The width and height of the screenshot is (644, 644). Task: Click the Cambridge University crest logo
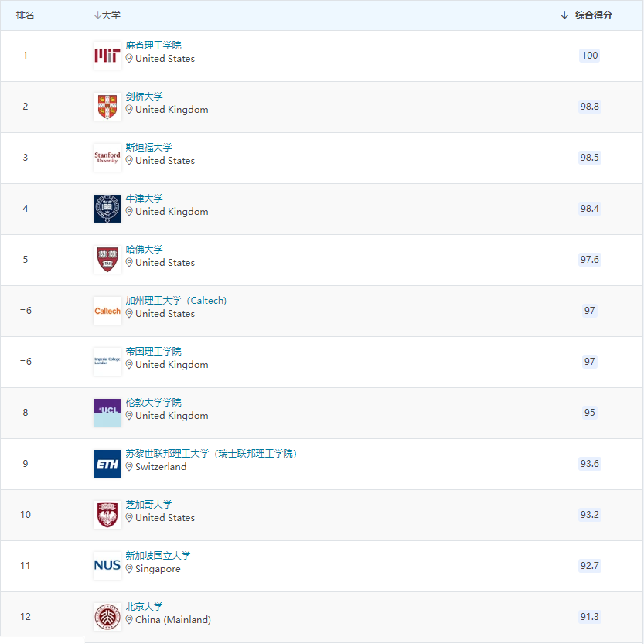[107, 107]
